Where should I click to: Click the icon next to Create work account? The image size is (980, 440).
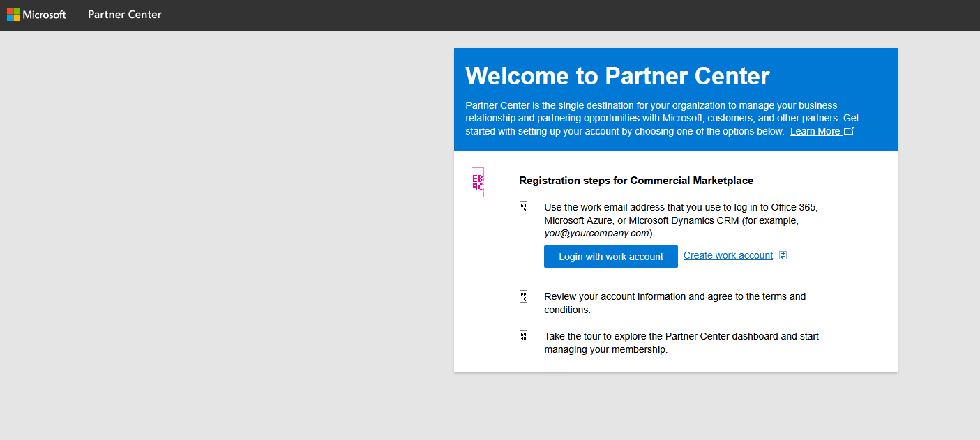pos(783,255)
